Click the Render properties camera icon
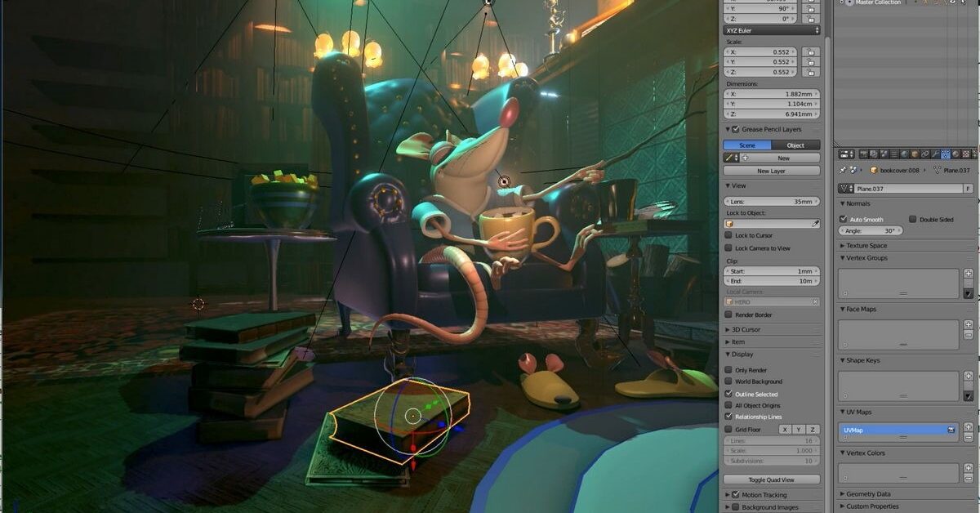 [x=863, y=154]
